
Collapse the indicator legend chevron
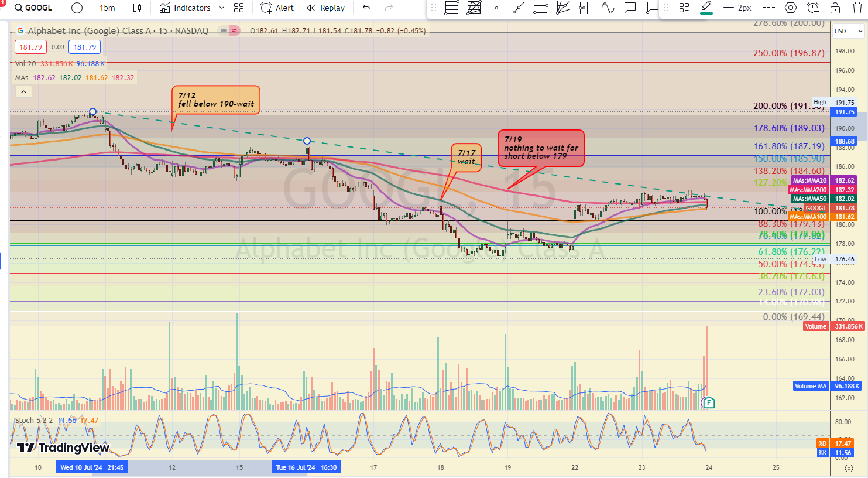(23, 91)
